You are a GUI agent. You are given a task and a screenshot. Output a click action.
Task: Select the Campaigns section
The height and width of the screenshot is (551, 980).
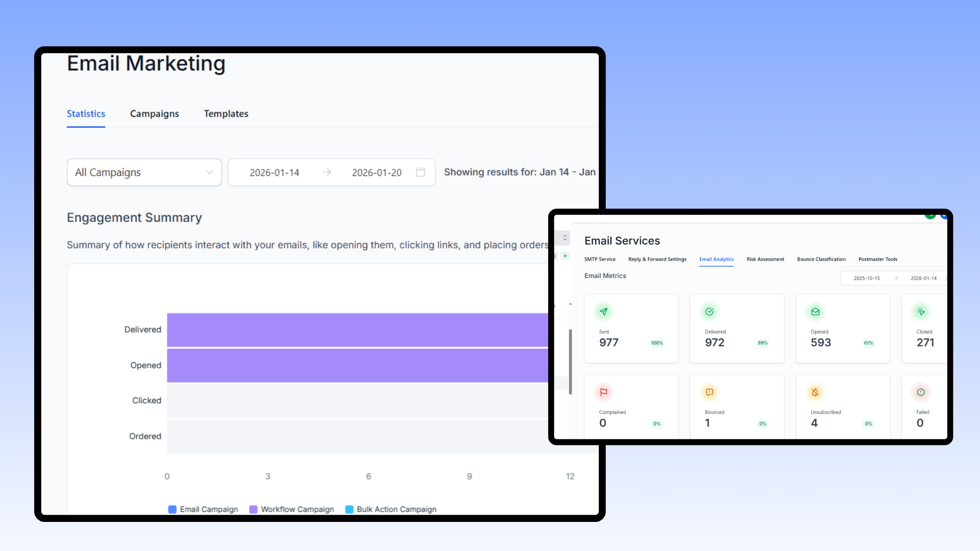(154, 114)
